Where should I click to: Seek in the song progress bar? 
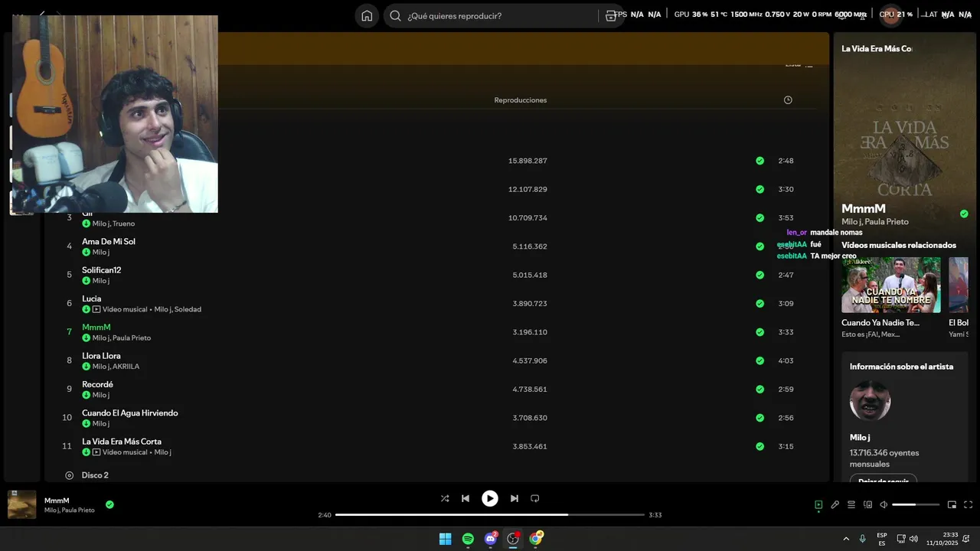point(490,515)
